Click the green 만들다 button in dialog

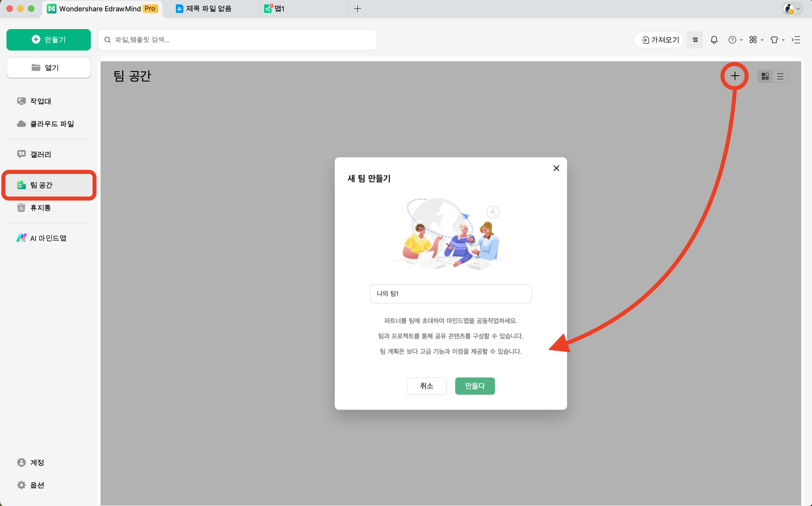point(474,386)
